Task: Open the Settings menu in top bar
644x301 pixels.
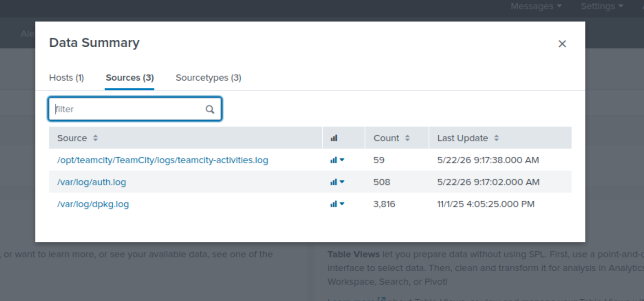Action: 602,6
